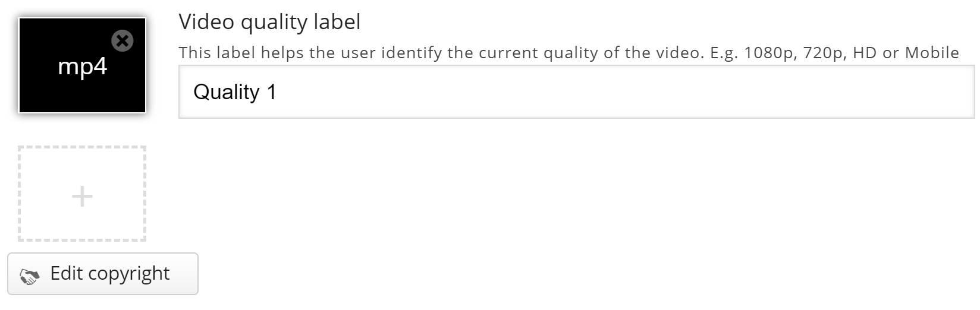Click the 'Video quality label' heading

click(269, 22)
